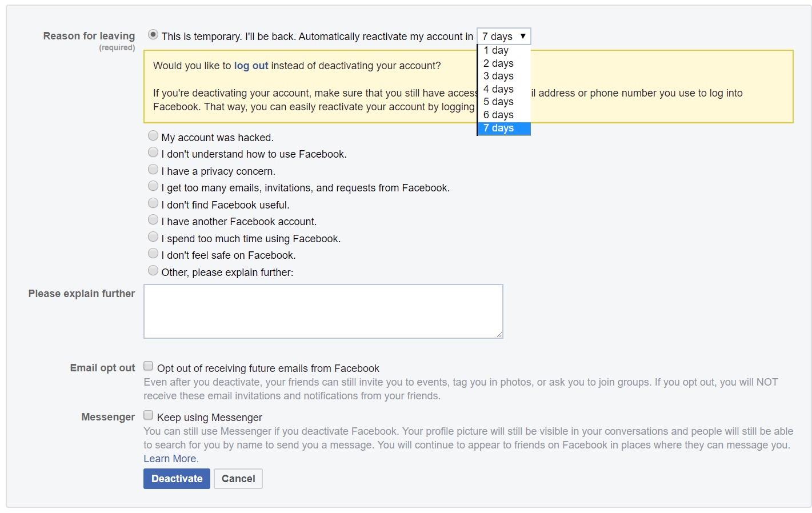Viewport: 812px width, 513px height.
Task: Enable the email opt out checkbox
Action: click(x=149, y=366)
